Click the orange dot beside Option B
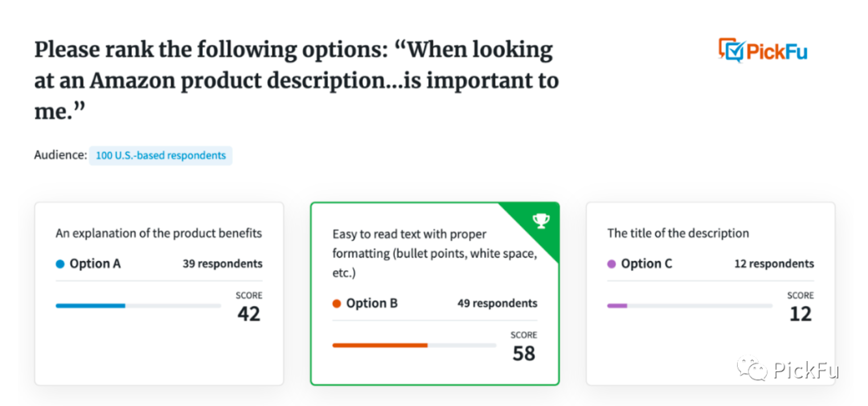The image size is (868, 406). click(337, 304)
